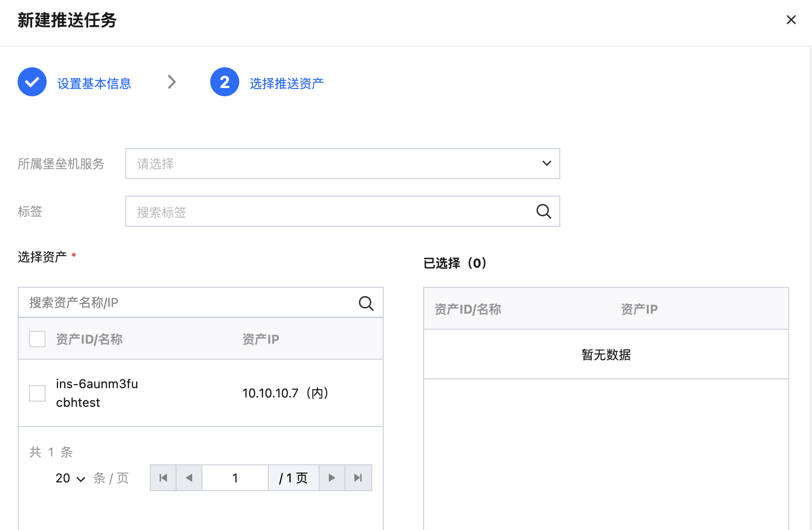
Task: Tick the select-all checkbox in asset header
Action: click(x=37, y=339)
